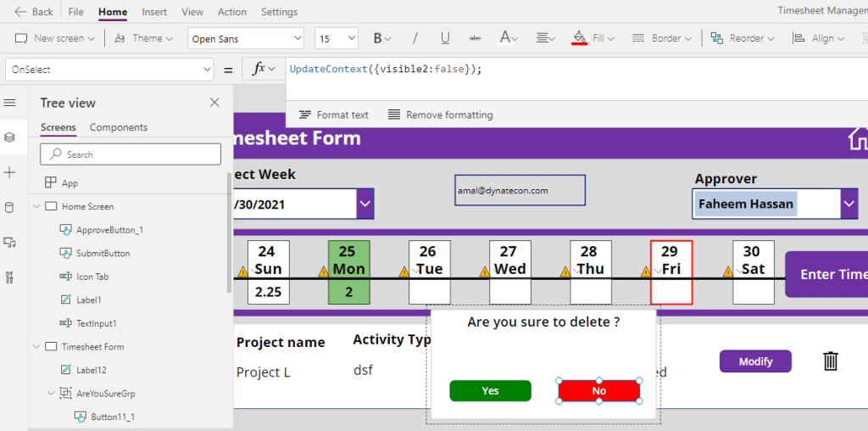Open the Fill color picker

[592, 38]
